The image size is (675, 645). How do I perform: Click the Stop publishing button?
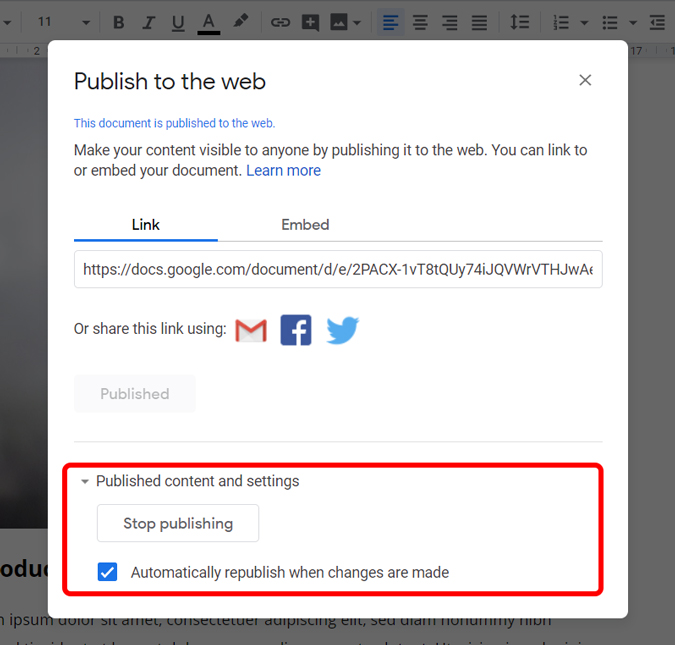click(x=178, y=523)
